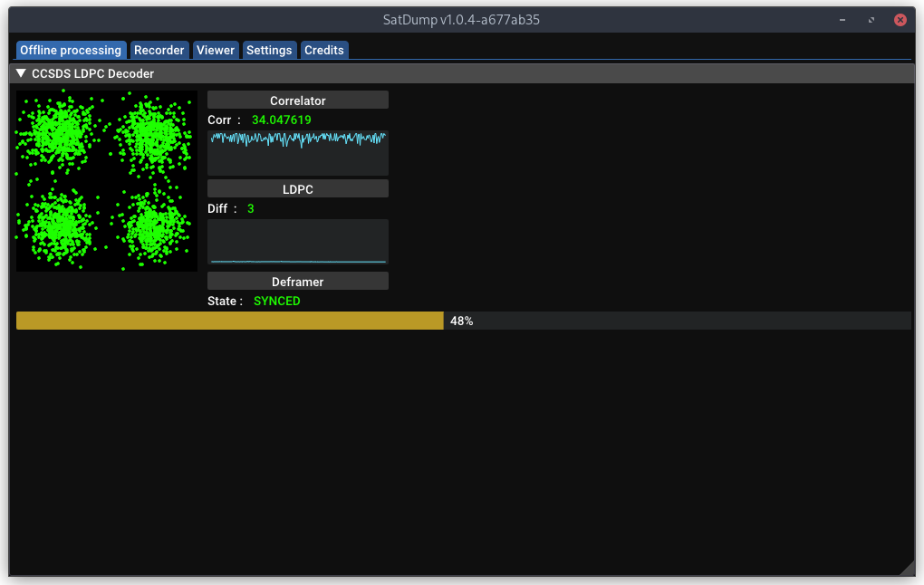Click the SatDump window title text
Screen dimensions: 924x585
[x=461, y=20]
